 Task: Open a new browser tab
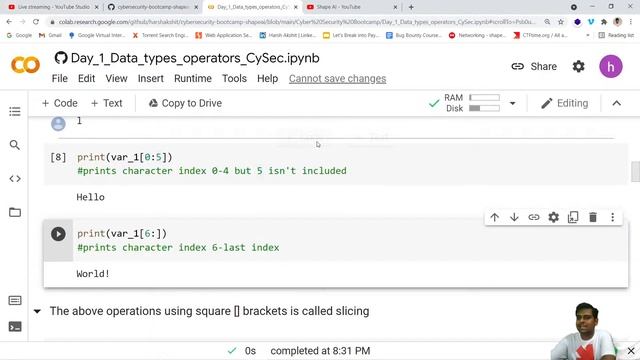coord(411,7)
